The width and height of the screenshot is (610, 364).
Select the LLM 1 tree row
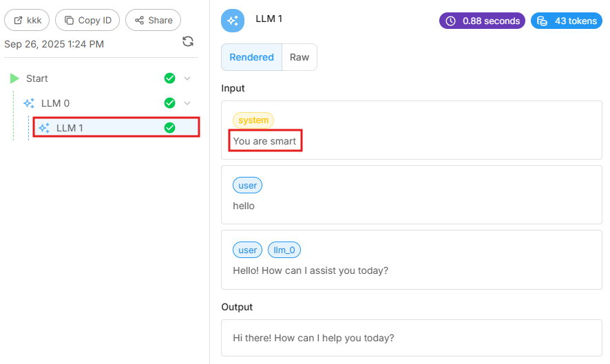tap(103, 128)
